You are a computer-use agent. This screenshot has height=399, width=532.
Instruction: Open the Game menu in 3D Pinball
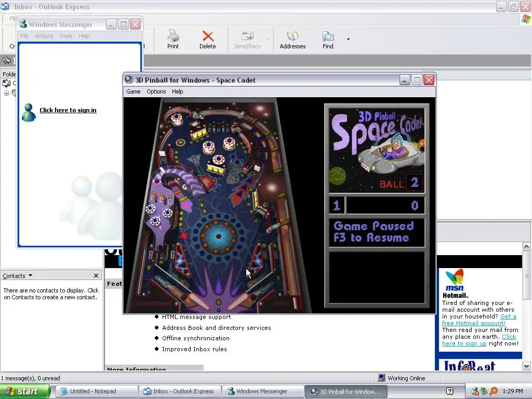pyautogui.click(x=134, y=91)
